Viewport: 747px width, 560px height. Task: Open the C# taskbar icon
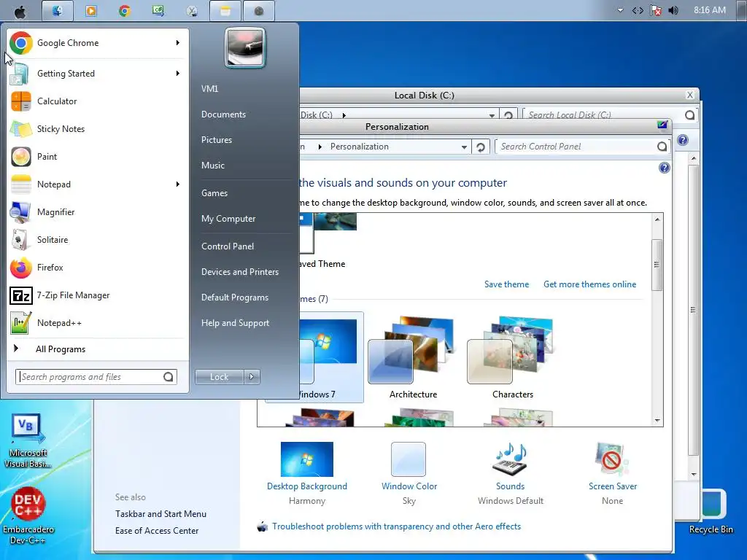point(158,11)
